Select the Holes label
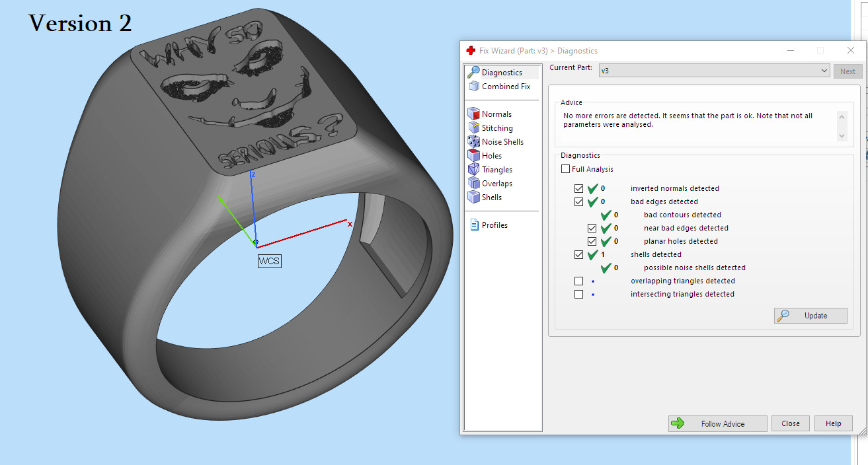 click(492, 156)
